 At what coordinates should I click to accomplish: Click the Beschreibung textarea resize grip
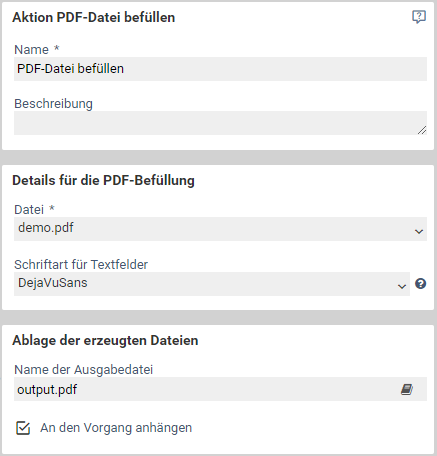coord(422,130)
